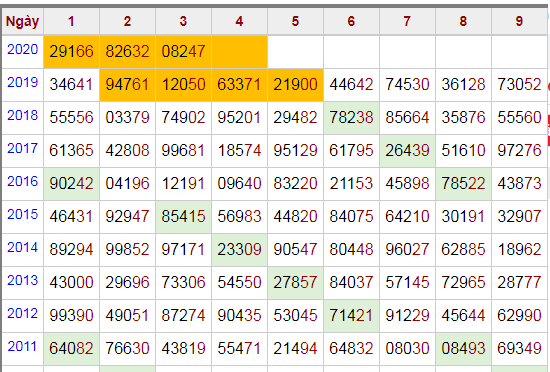Click column header 5

[x=295, y=21]
